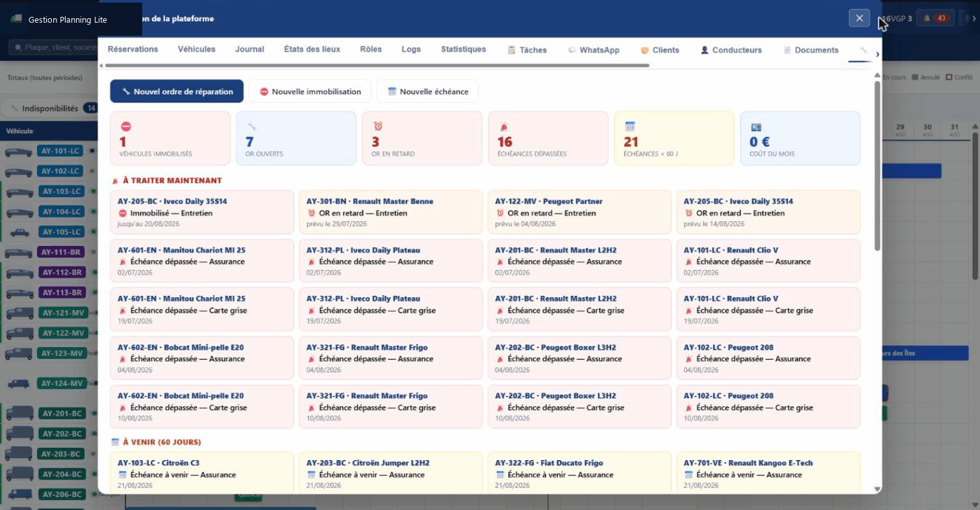Go to États des lieux tab
This screenshot has width=980, height=510.
point(312,49)
